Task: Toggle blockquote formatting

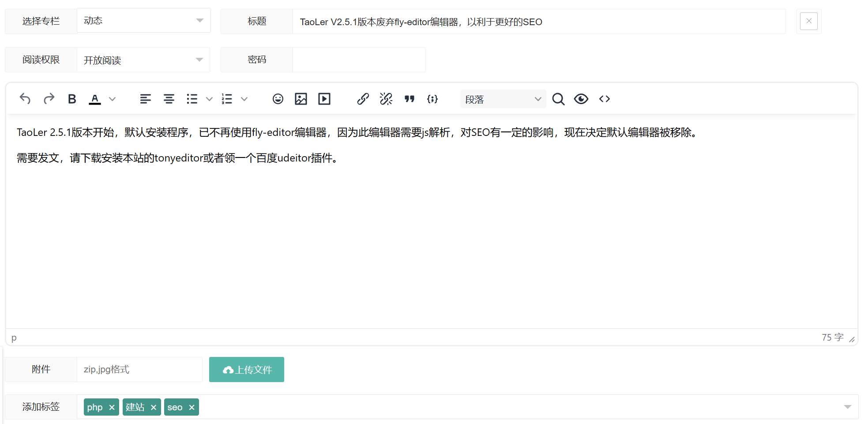Action: 410,99
